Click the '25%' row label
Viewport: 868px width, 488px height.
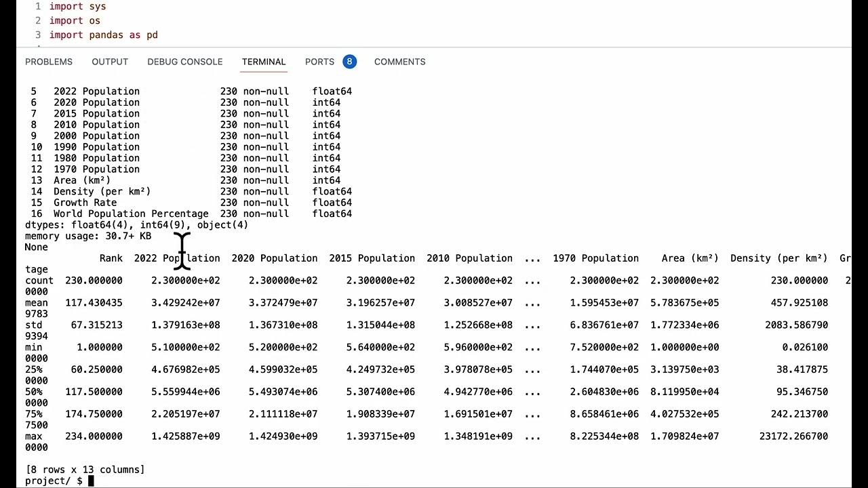coord(34,370)
